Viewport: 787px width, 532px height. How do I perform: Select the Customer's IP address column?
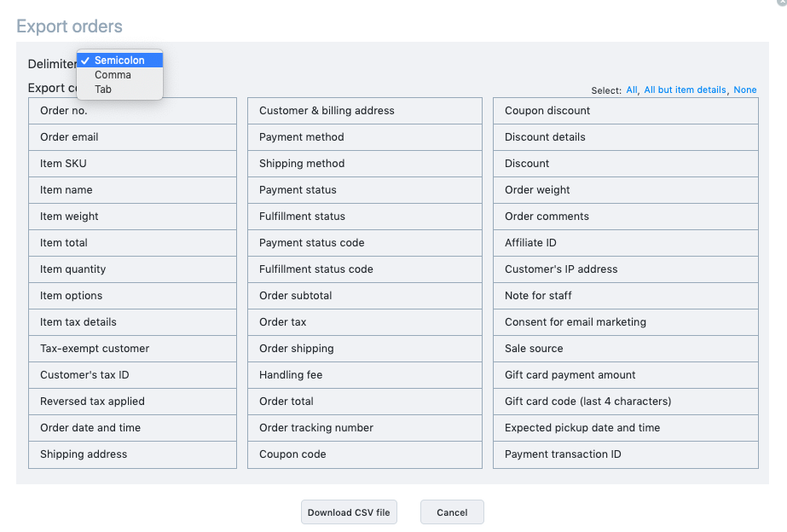pos(625,269)
